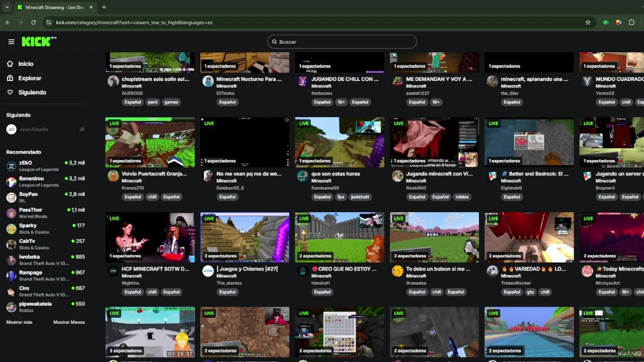Screen dimensions: 644x362
Task: Click the Kick logo
Action: [x=39, y=42]
